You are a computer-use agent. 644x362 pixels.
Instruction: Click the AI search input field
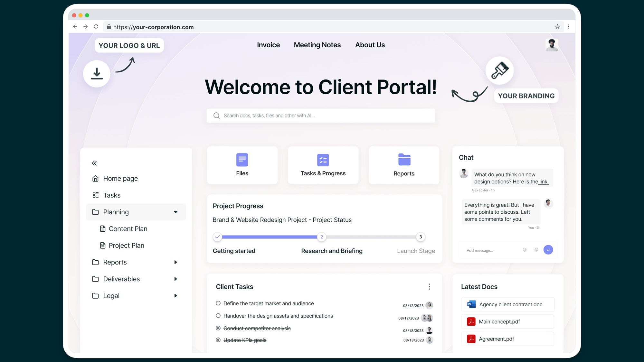321,116
